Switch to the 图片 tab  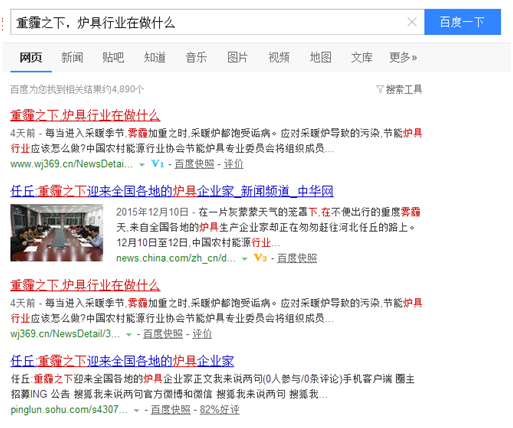point(237,57)
